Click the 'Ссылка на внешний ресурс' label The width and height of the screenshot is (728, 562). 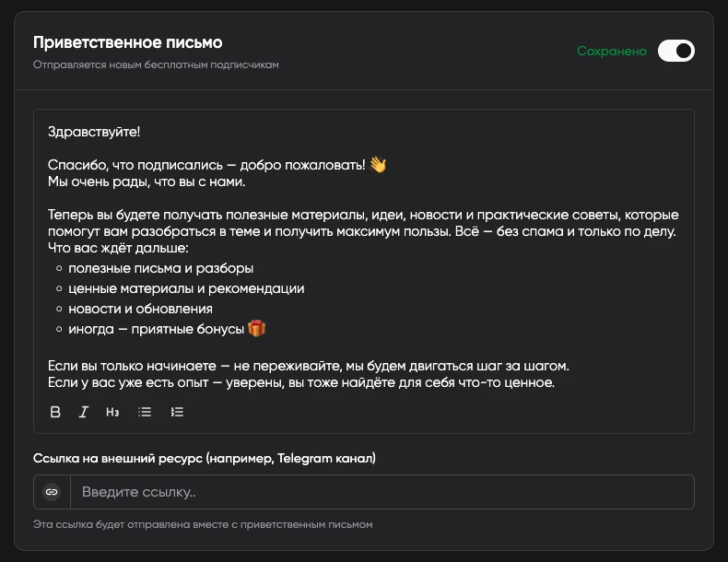[x=205, y=458]
